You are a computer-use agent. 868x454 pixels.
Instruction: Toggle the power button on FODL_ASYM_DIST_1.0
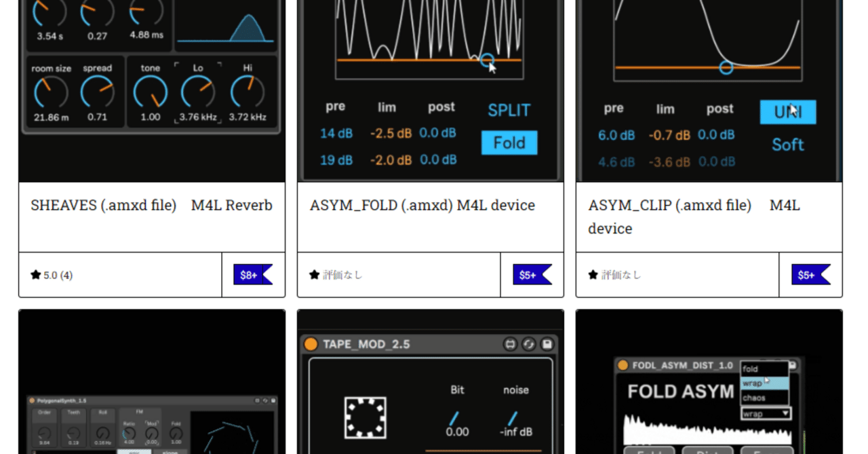pos(623,365)
